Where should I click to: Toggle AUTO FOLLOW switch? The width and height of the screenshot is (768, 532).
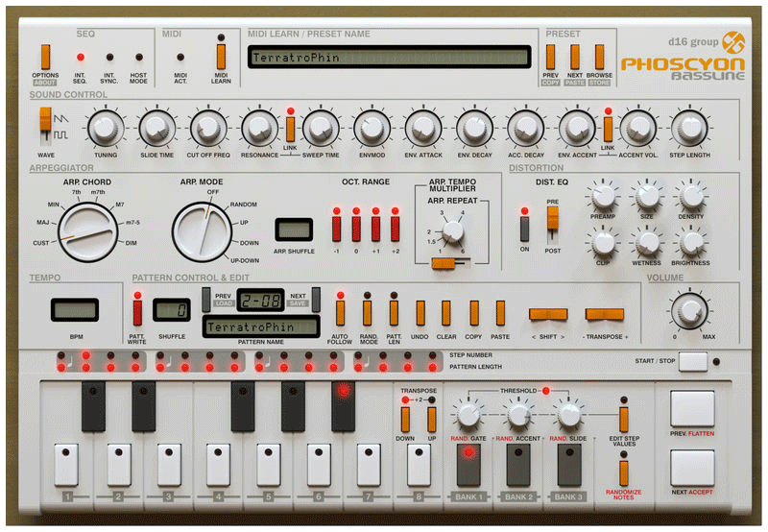340,313
